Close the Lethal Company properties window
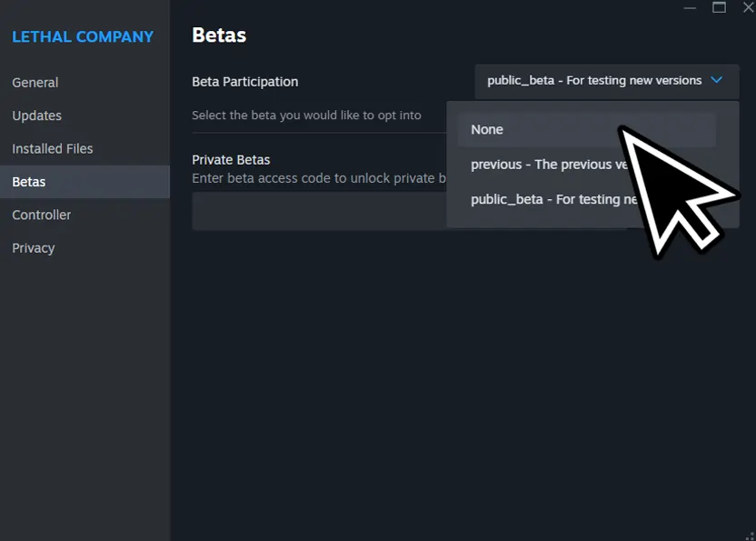756x541 pixels. click(x=747, y=7)
